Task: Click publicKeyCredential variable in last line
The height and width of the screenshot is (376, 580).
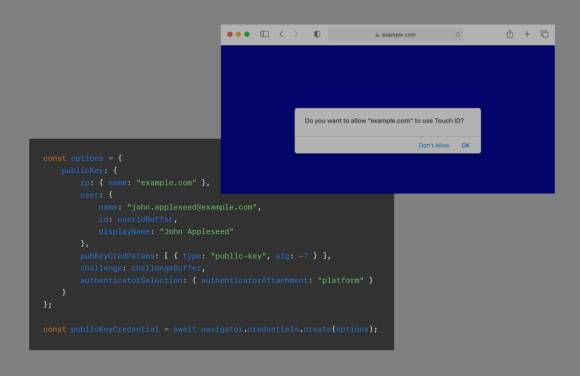Action: pos(115,329)
